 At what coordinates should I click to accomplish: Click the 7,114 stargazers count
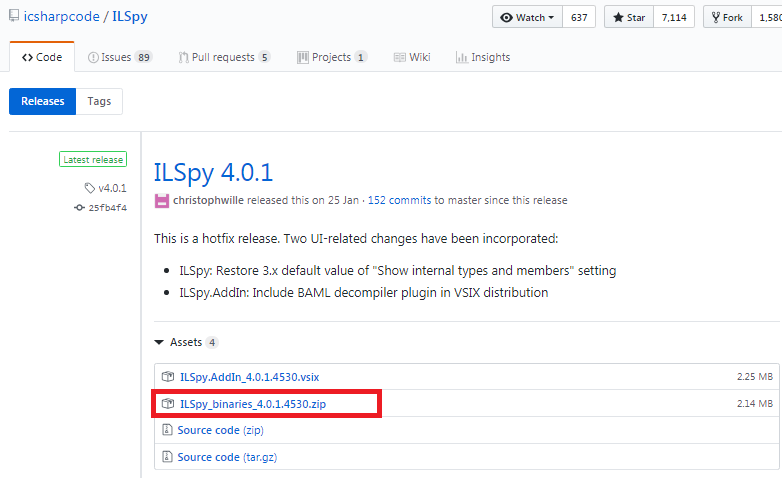tap(674, 17)
